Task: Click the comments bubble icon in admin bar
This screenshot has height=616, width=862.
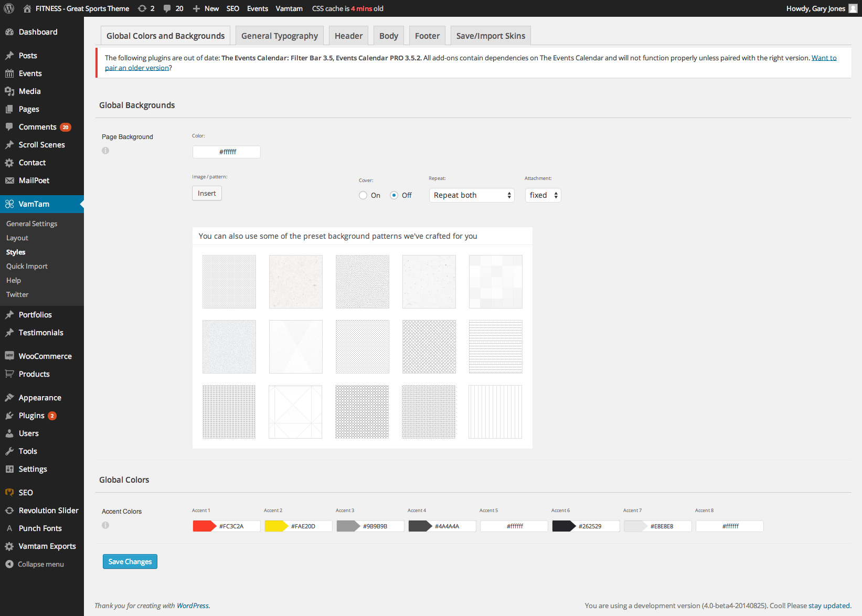Action: [x=167, y=8]
